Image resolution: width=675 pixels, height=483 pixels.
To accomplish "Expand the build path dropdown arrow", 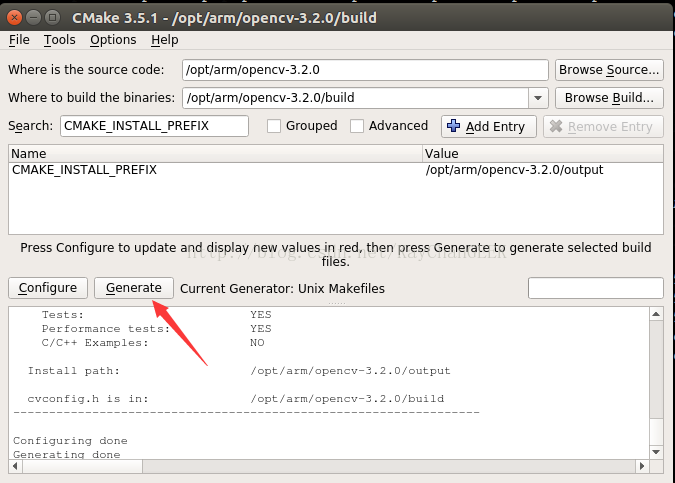I will coord(538,98).
